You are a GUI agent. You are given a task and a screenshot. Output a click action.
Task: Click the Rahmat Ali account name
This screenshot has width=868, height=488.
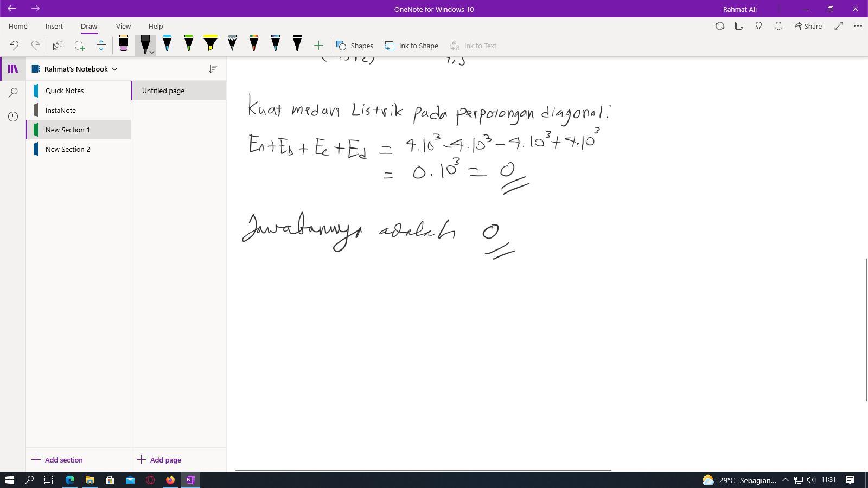coord(740,9)
